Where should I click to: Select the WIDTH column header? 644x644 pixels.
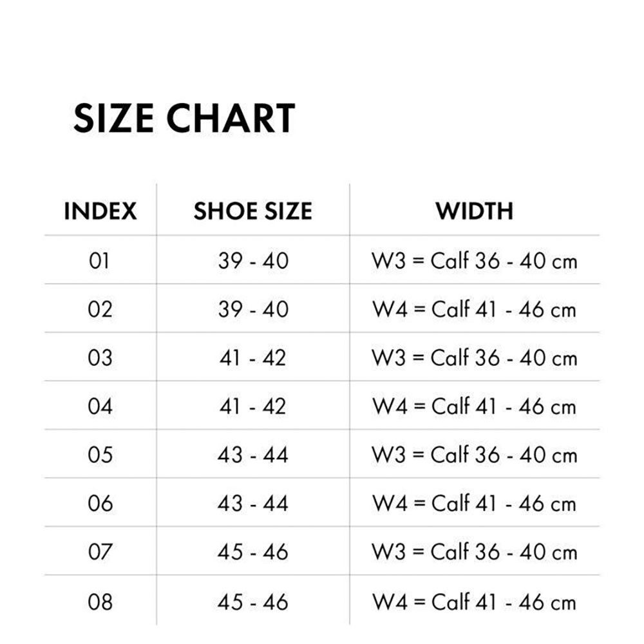tap(475, 211)
